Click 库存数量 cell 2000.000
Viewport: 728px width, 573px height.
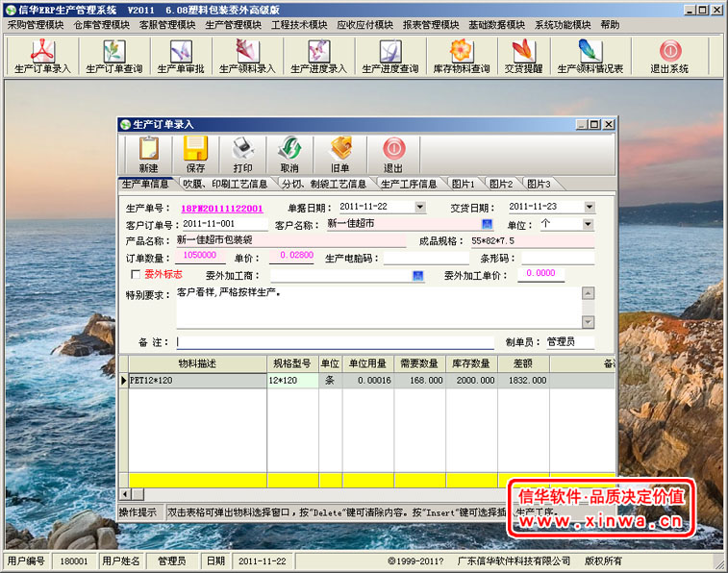472,381
